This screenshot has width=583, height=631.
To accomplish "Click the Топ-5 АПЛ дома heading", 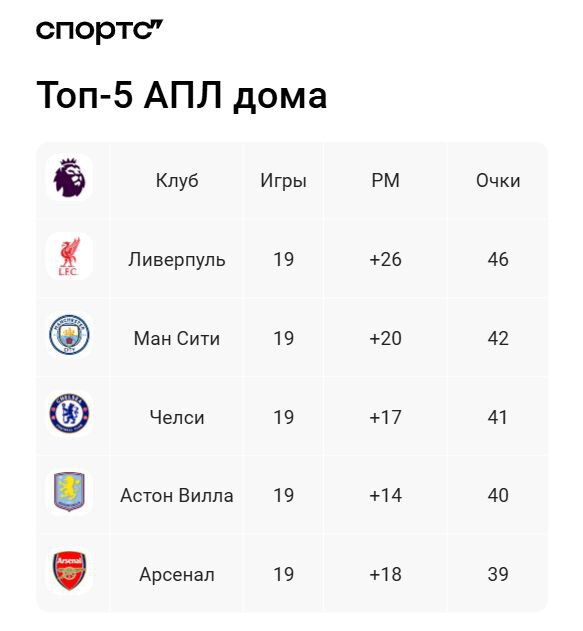I will (x=181, y=95).
